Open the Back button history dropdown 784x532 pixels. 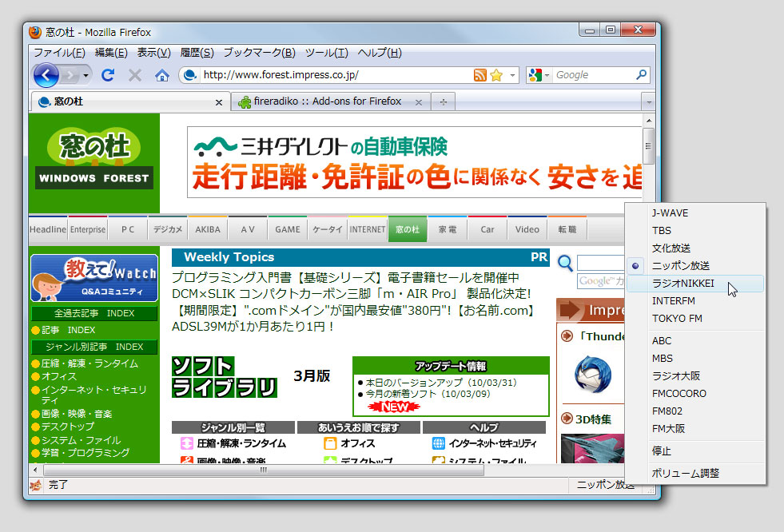coord(85,75)
